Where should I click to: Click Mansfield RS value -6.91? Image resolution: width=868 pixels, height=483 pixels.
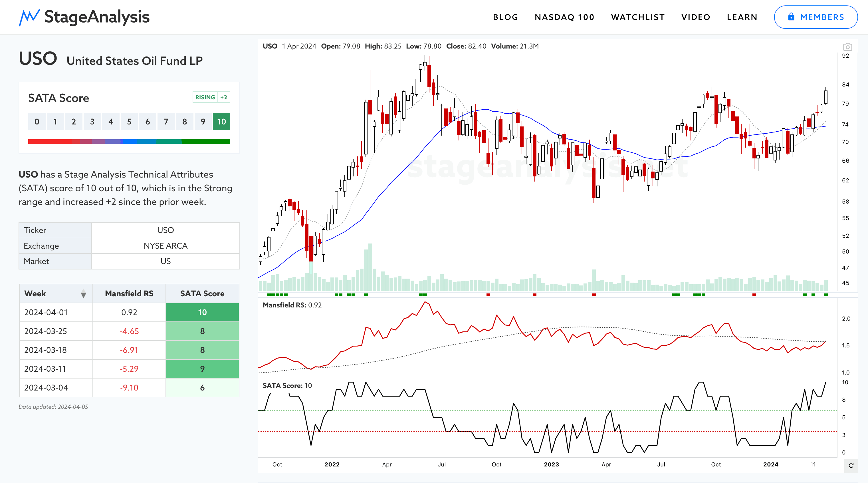pos(129,350)
